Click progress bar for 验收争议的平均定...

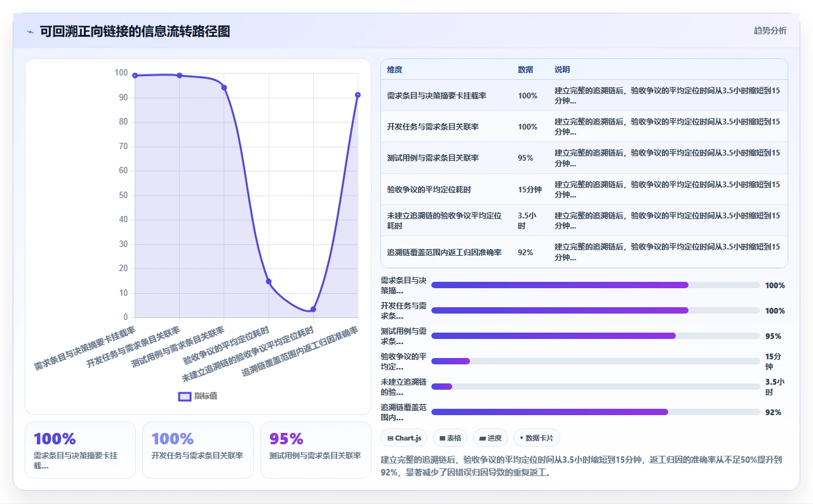[595, 361]
